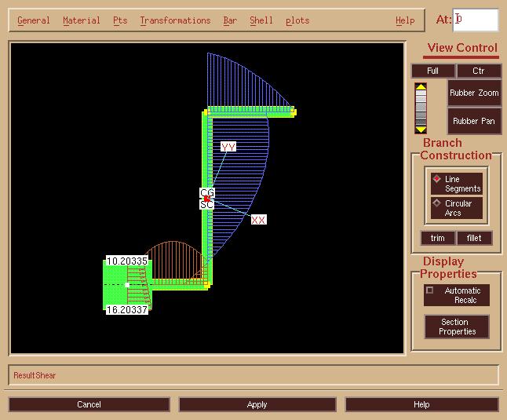Click the zoom slider down arrow
The image size is (507, 420).
click(421, 129)
